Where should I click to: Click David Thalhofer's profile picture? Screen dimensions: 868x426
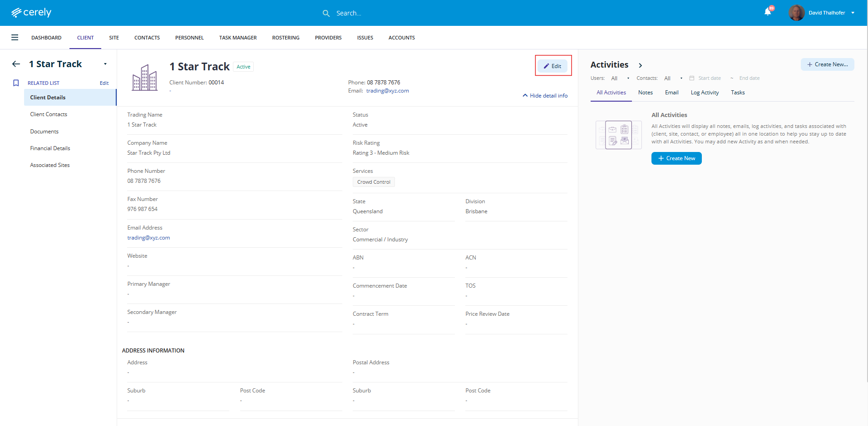[796, 13]
